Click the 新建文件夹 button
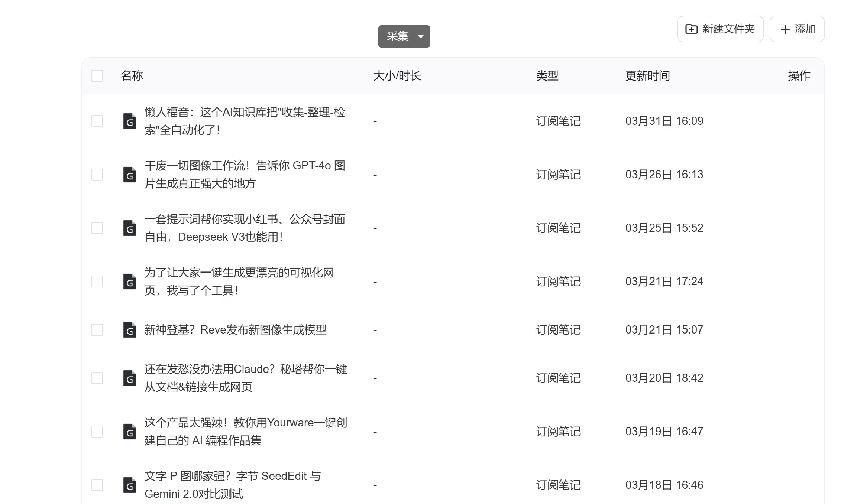The width and height of the screenshot is (841, 504). [720, 29]
